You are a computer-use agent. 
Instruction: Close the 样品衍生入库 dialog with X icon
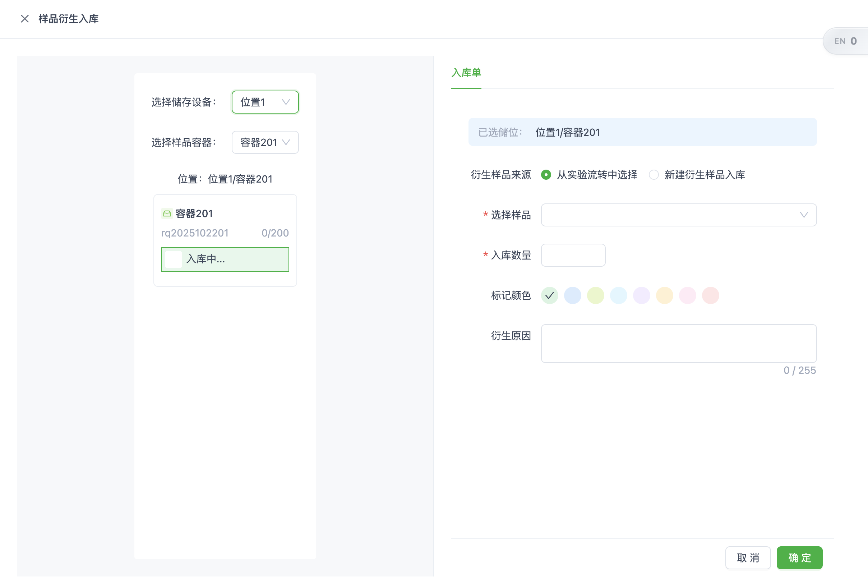25,19
